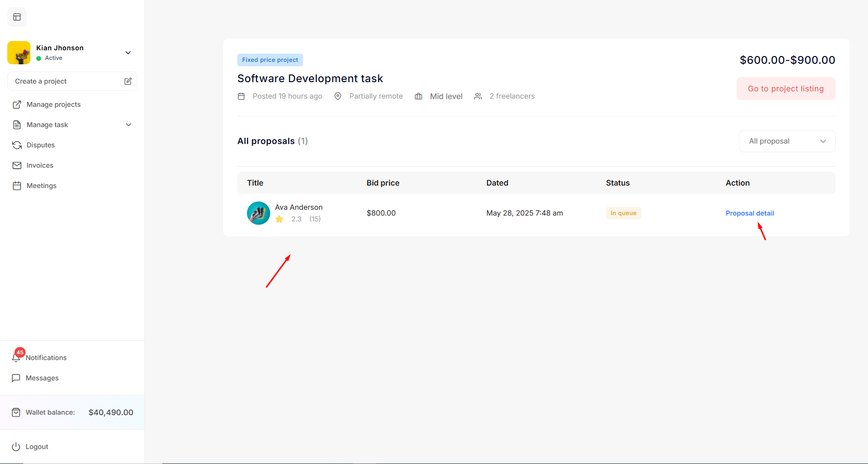Click Ava Anderson's profile picture

[x=259, y=213]
